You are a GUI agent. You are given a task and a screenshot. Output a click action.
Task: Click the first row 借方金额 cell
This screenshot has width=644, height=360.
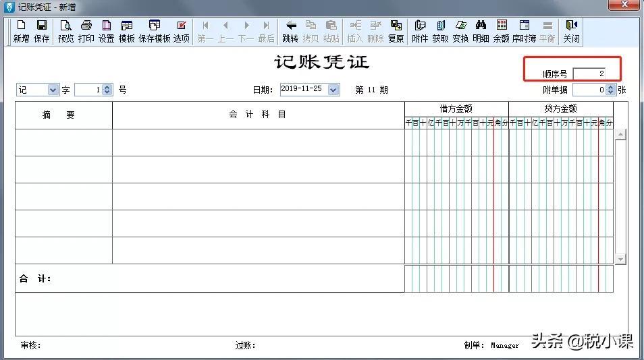tap(457, 143)
